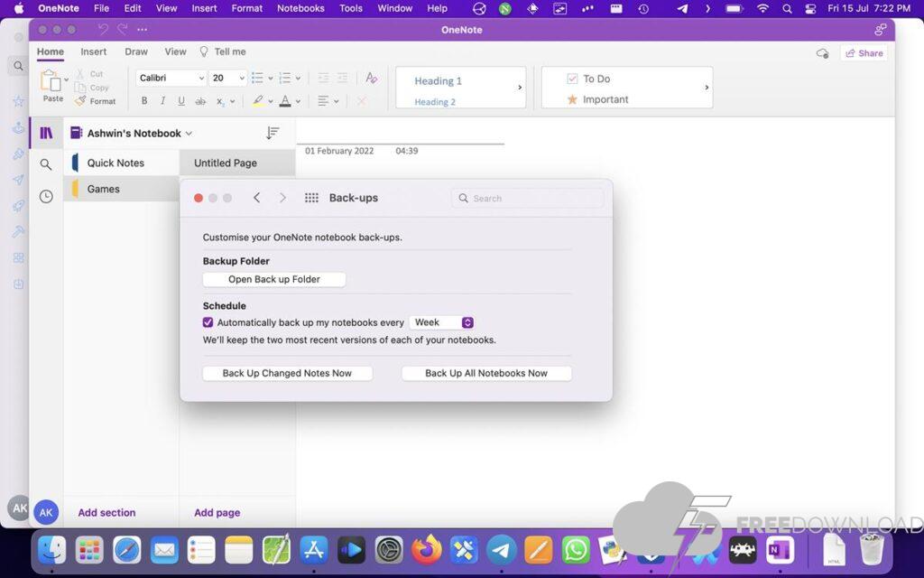Show all preferences grid icon

[311, 198]
